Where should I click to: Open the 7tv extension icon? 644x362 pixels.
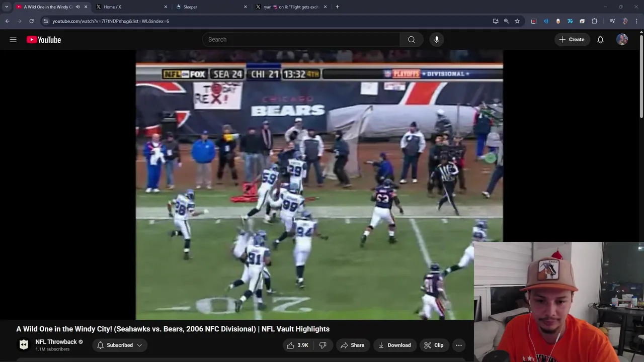tap(570, 21)
